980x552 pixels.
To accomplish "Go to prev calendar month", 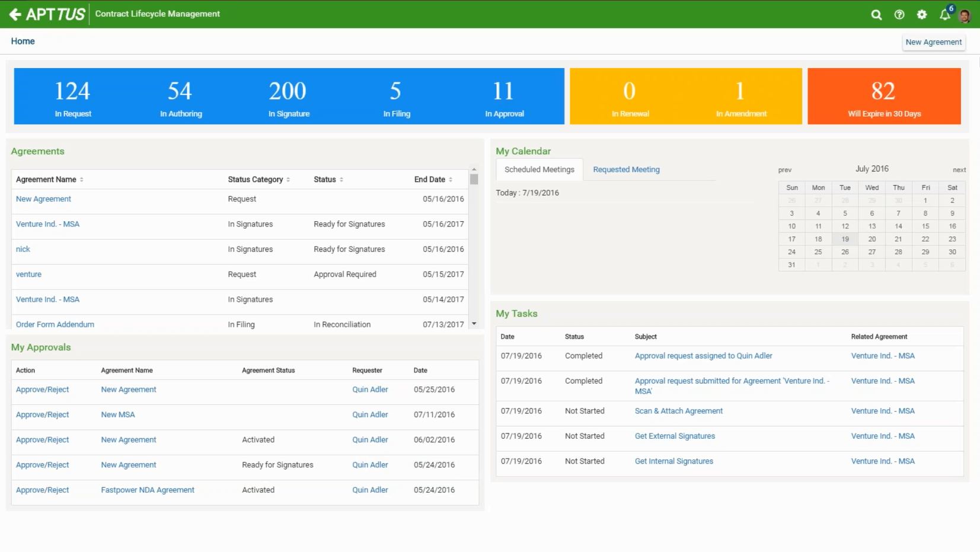I will pos(784,170).
